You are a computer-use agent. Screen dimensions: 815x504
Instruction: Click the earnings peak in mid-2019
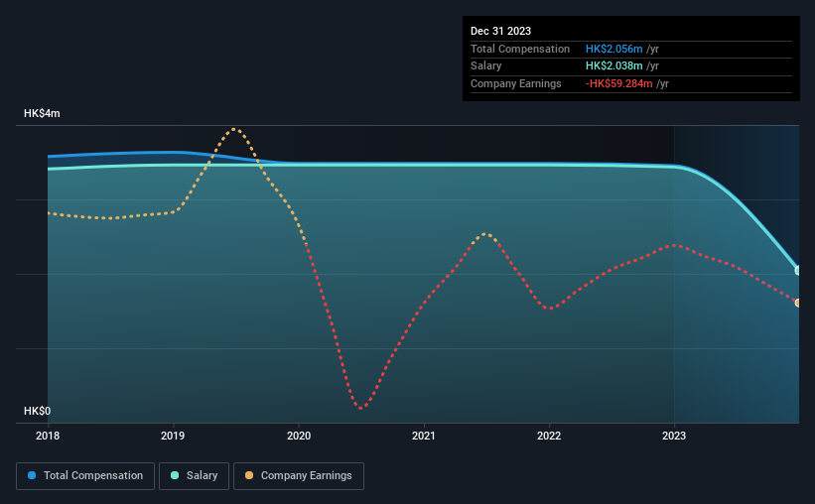(x=235, y=129)
